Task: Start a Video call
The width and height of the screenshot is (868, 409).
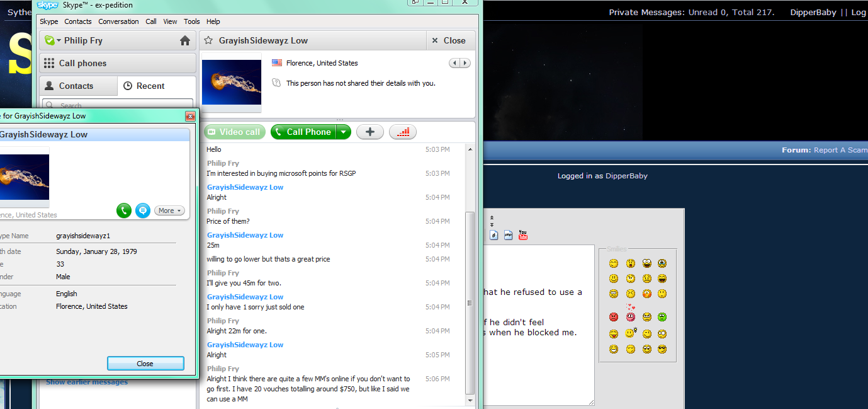Action: tap(234, 132)
